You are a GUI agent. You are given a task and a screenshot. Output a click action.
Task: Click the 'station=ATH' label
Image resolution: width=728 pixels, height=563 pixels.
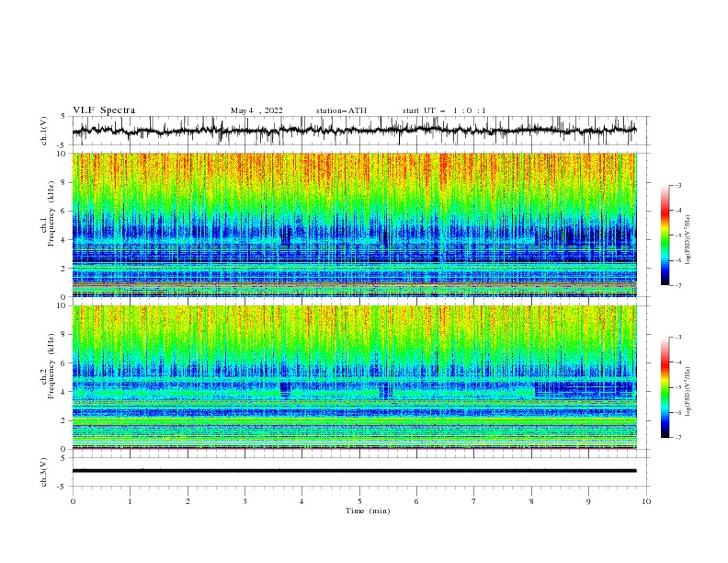coord(341,110)
